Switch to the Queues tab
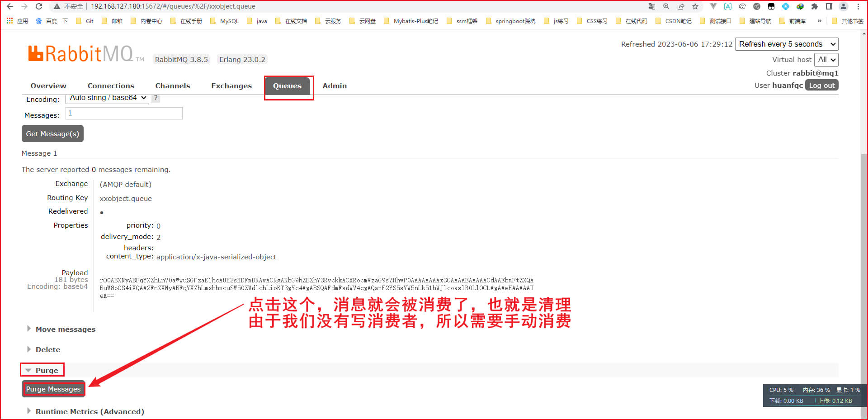868x420 pixels. coord(287,86)
